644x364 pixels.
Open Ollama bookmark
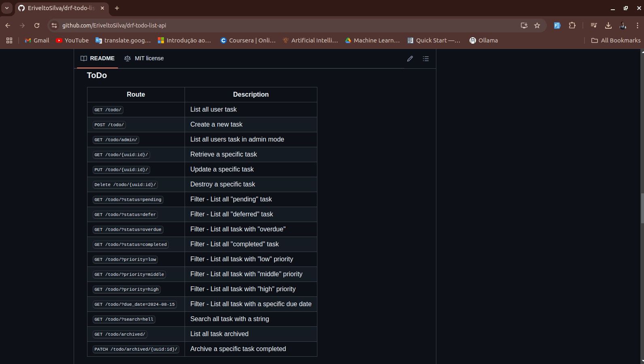pos(484,40)
